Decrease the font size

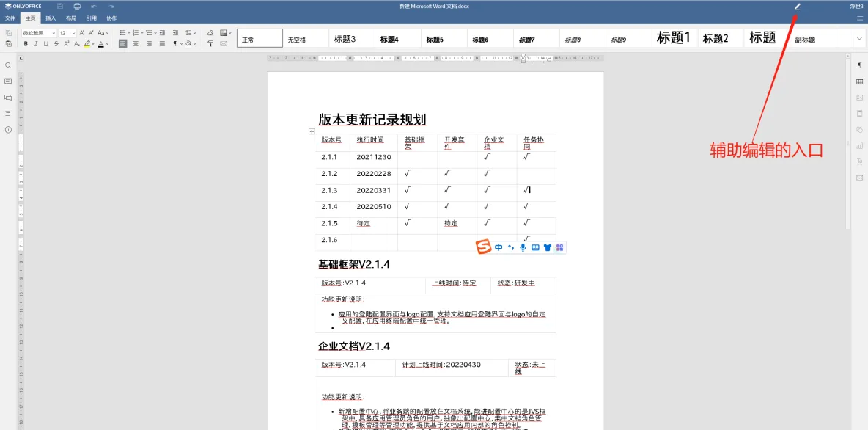pyautogui.click(x=92, y=33)
